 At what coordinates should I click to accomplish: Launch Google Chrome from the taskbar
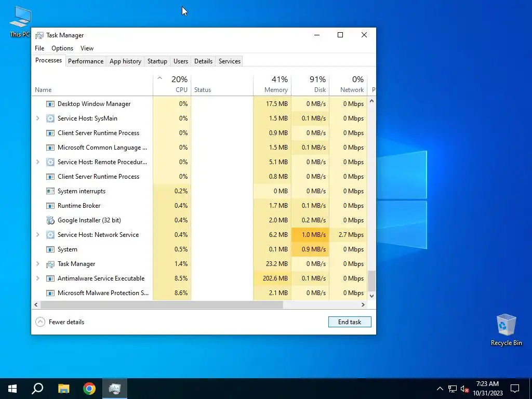[89, 389]
